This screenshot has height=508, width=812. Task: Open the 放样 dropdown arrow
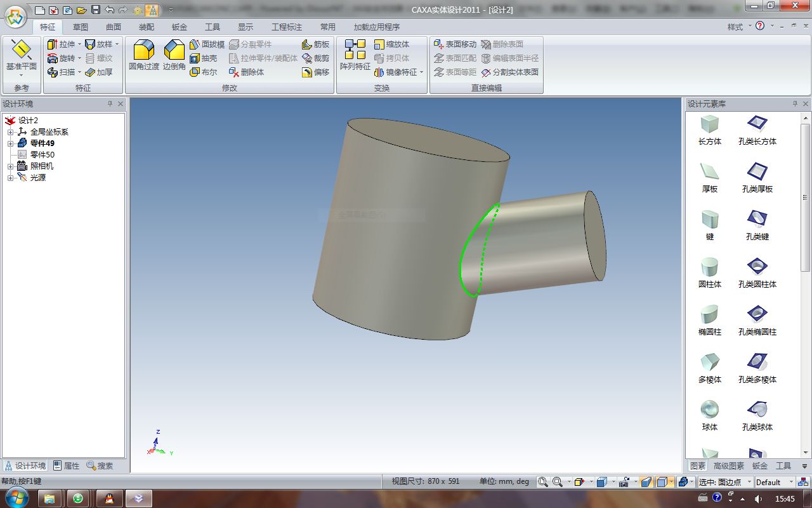(x=117, y=44)
